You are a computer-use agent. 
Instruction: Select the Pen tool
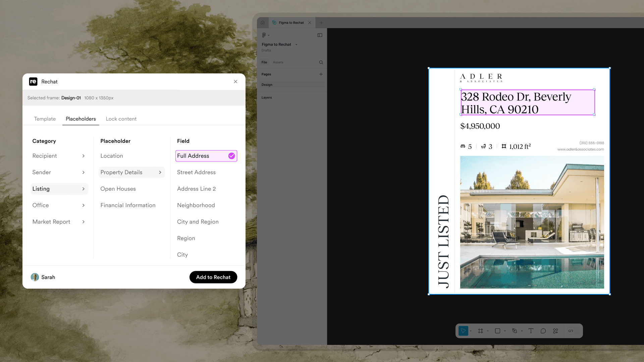point(515,331)
